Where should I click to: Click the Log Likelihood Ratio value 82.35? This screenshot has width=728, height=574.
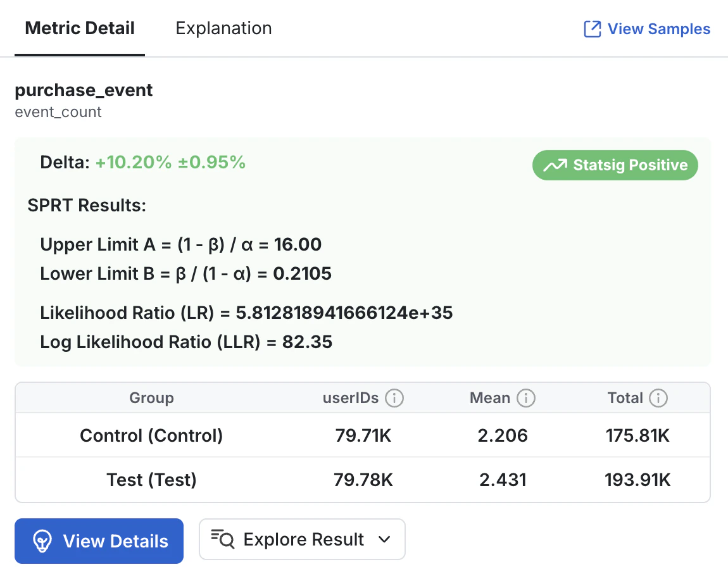[x=308, y=342]
